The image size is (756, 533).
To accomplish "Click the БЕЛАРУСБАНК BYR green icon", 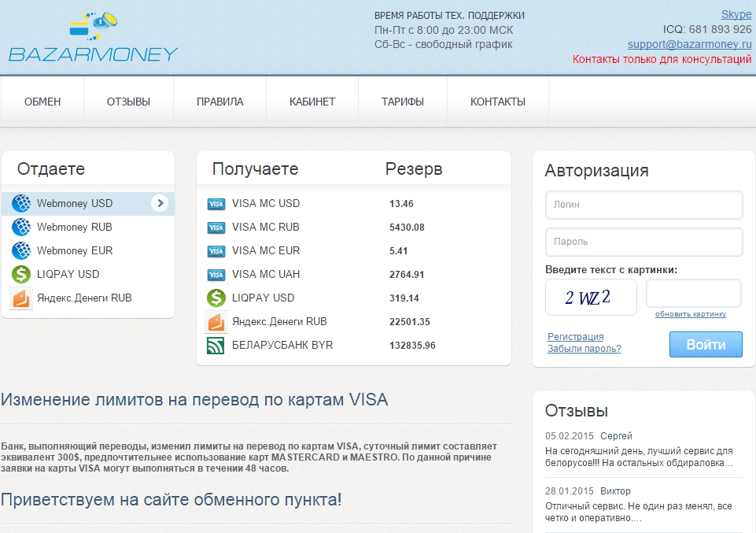I will [216, 346].
